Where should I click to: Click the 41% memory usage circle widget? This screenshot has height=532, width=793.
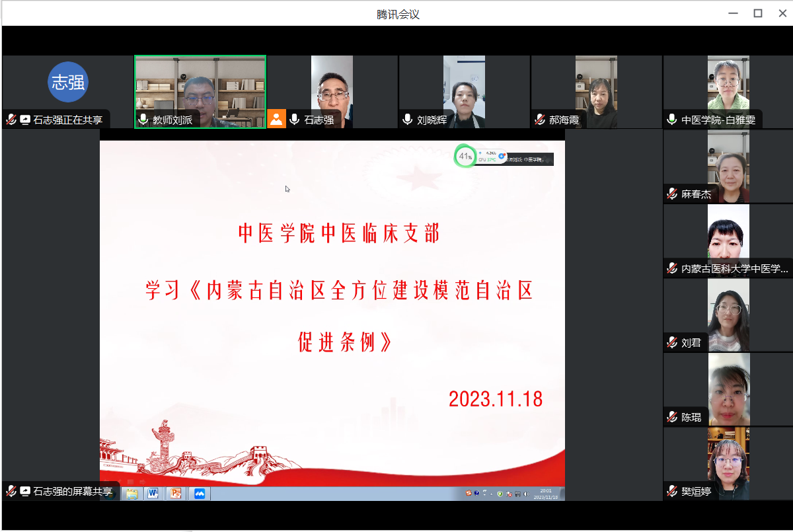click(465, 157)
